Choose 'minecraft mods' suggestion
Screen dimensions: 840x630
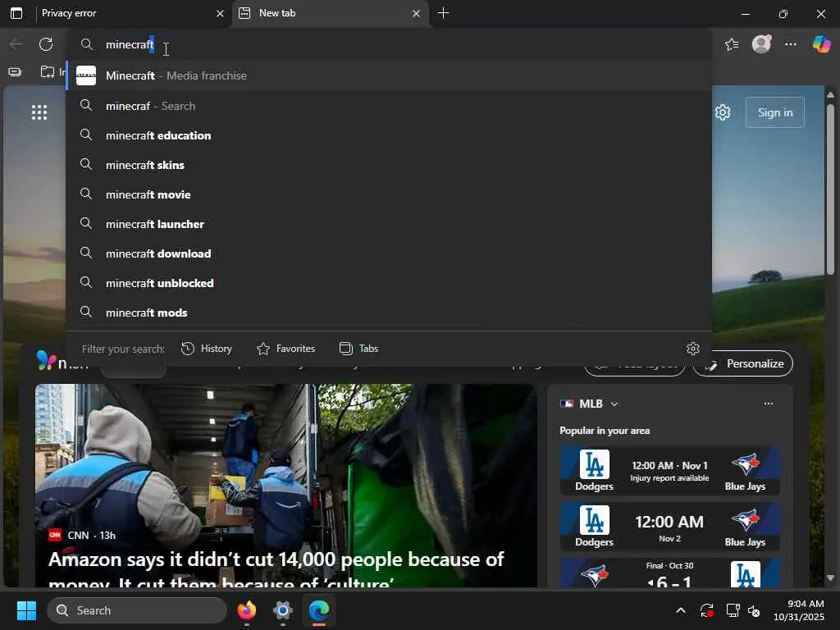coord(389,313)
